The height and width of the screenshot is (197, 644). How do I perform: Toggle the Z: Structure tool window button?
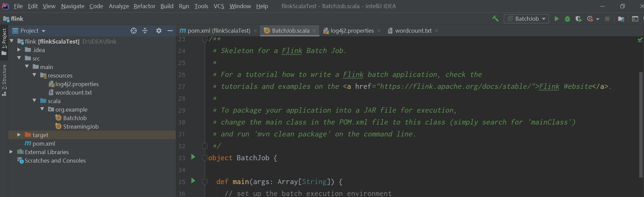tap(4, 80)
